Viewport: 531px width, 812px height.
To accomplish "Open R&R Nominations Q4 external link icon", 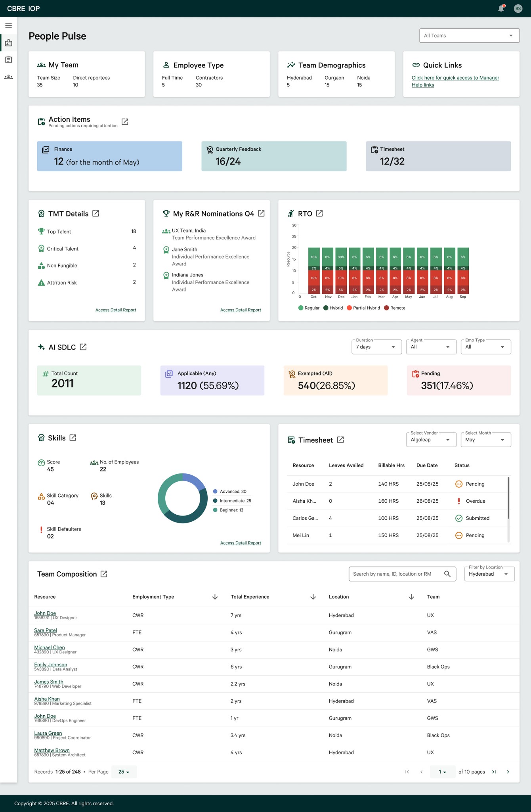I will point(261,213).
